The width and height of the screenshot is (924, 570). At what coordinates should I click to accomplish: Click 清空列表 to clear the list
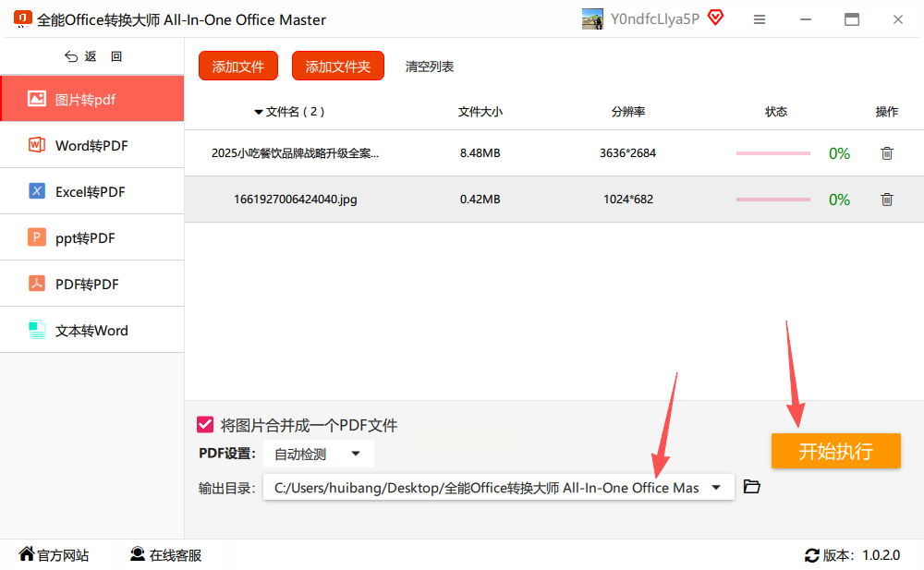(x=430, y=67)
